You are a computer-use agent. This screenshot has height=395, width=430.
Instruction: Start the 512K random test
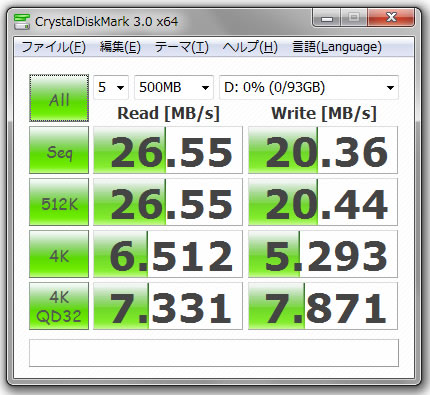pyautogui.click(x=59, y=202)
